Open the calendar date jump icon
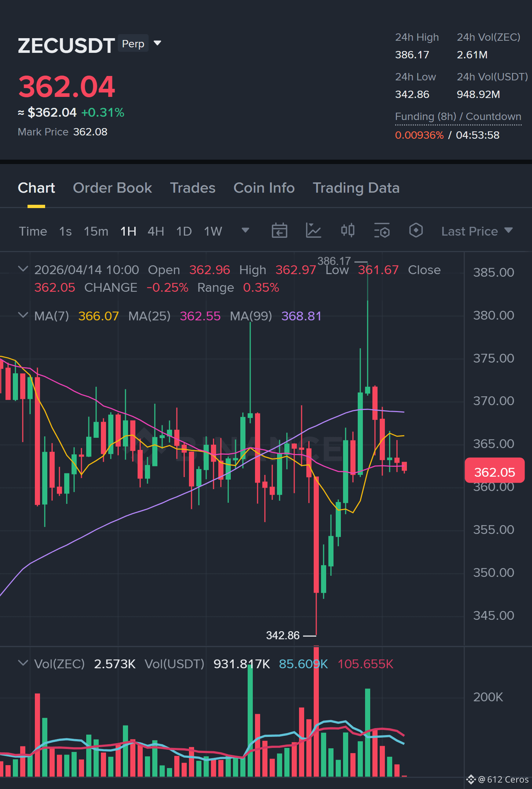The width and height of the screenshot is (532, 789). 279,231
